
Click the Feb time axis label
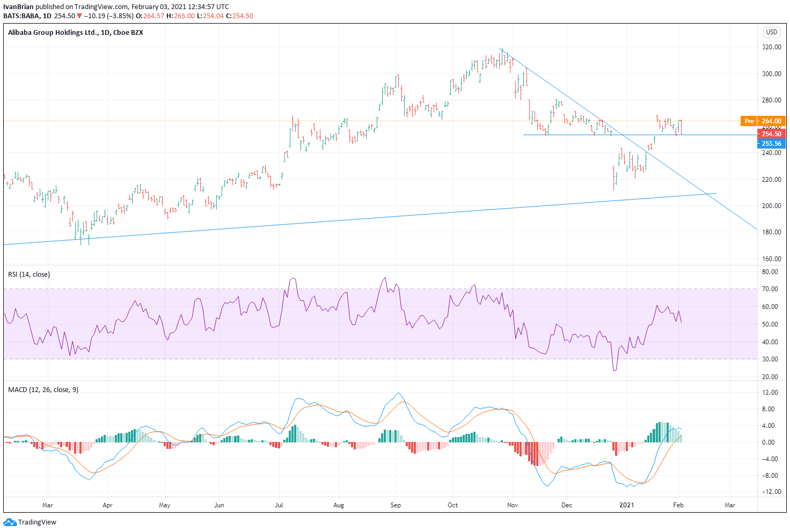pos(678,505)
